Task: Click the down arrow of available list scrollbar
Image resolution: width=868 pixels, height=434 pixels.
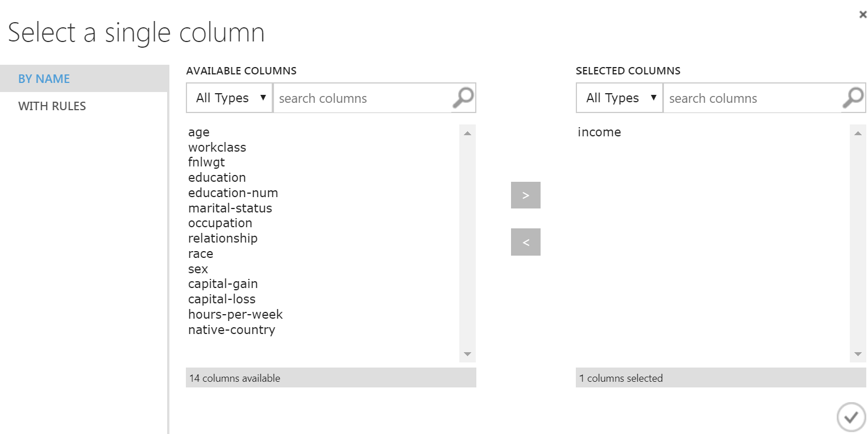Action: pos(467,354)
